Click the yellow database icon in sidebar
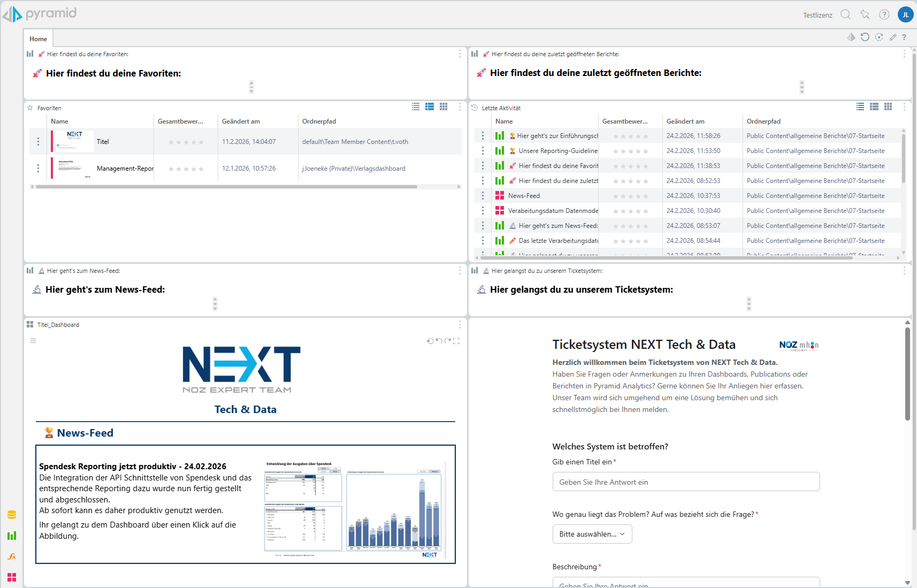The height and width of the screenshot is (588, 917). click(12, 515)
